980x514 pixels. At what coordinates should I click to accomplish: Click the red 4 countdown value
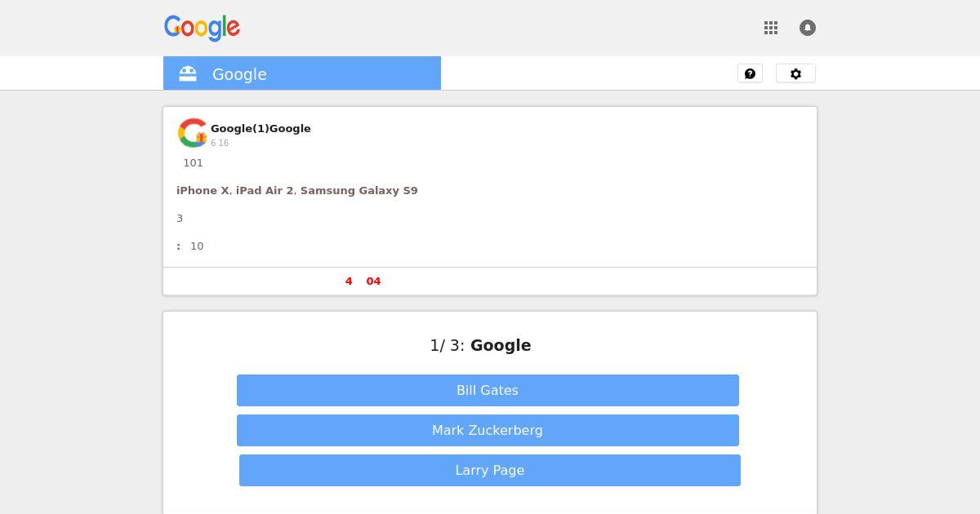tap(349, 281)
